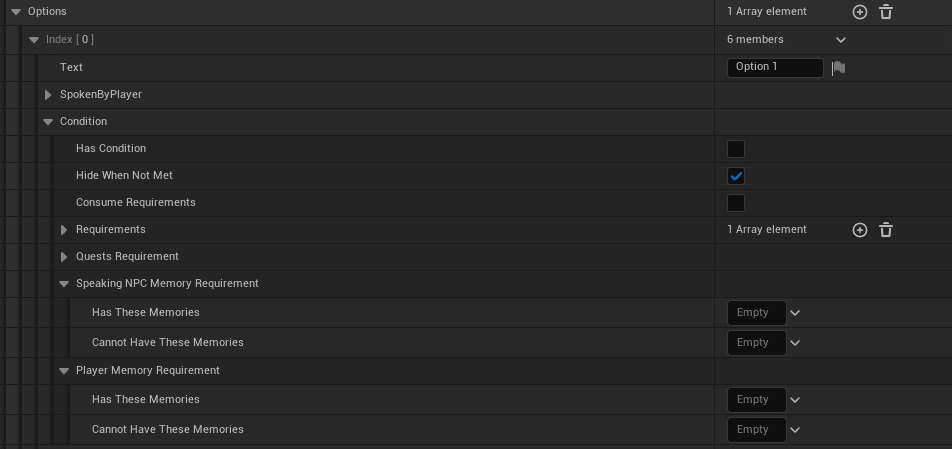952x449 pixels.
Task: Open the 6 members dropdown chevron
Action: pos(840,40)
